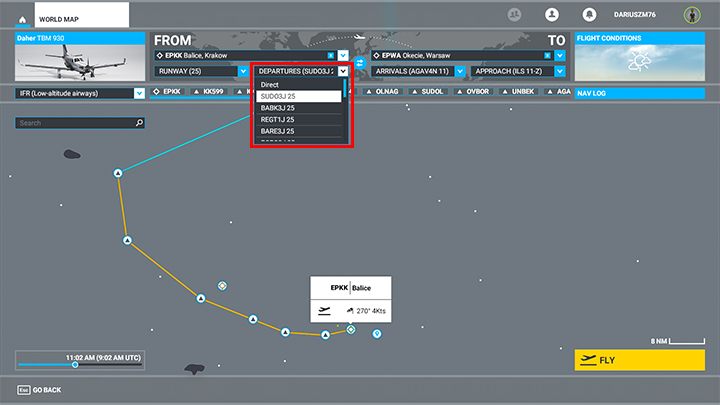Choose Direct departure option

[299, 85]
